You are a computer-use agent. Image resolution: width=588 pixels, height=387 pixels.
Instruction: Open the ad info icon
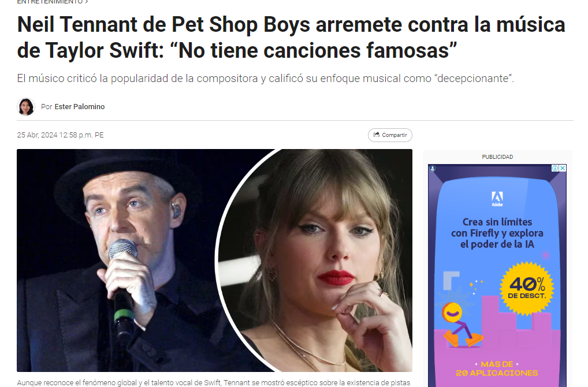point(555,169)
